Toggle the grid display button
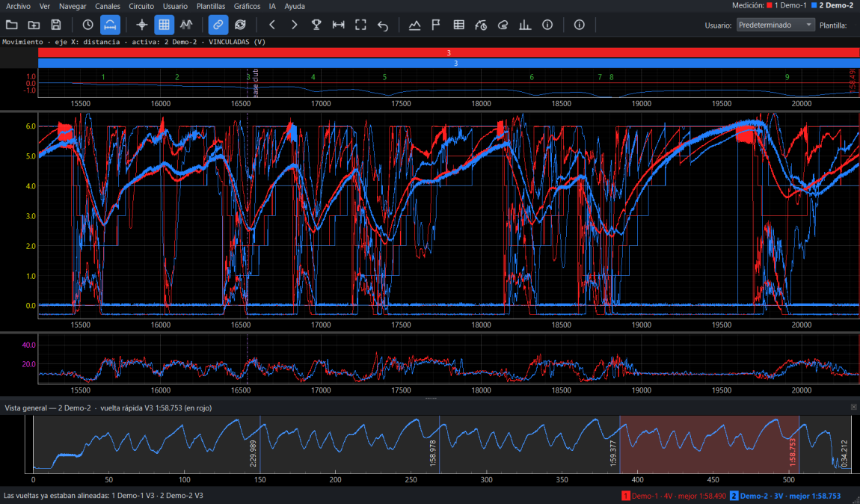 click(x=164, y=25)
